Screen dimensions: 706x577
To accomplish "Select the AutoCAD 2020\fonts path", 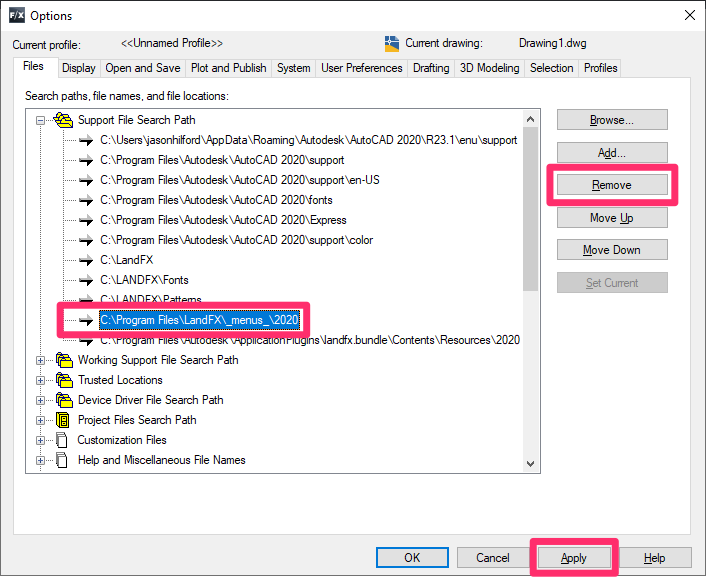I will click(216, 200).
